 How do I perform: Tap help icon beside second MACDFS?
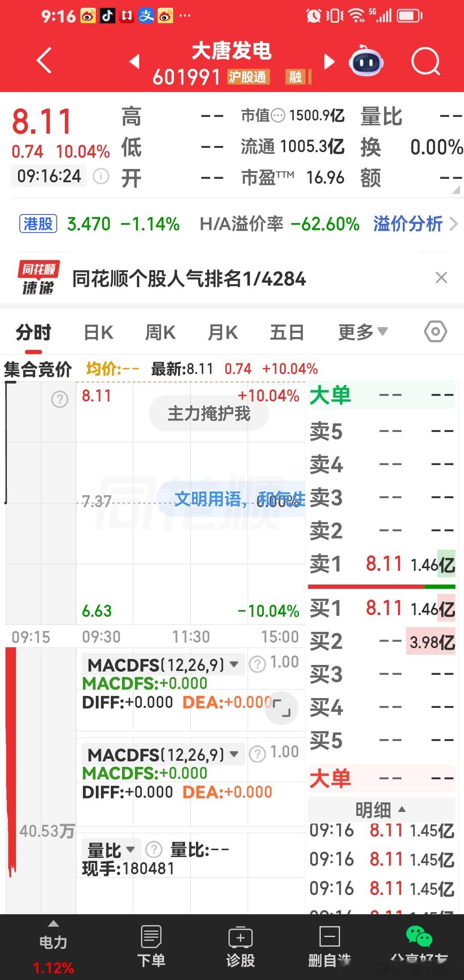257,754
